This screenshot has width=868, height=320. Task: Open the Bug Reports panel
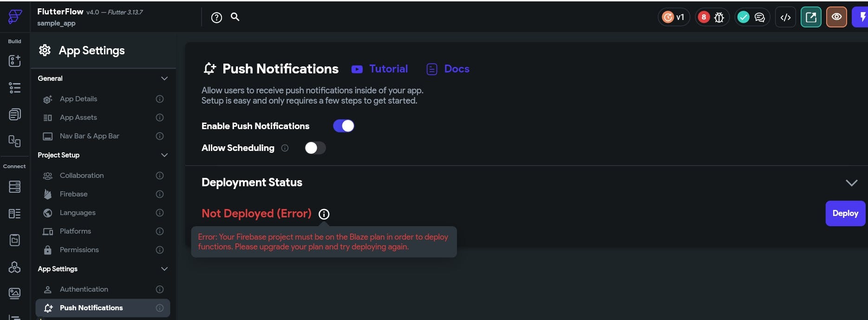(x=719, y=17)
